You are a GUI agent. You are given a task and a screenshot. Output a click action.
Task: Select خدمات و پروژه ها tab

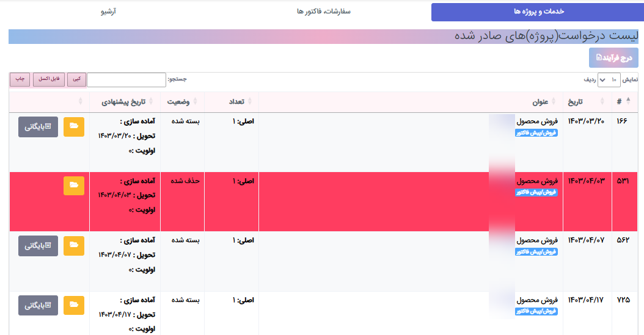(533, 12)
